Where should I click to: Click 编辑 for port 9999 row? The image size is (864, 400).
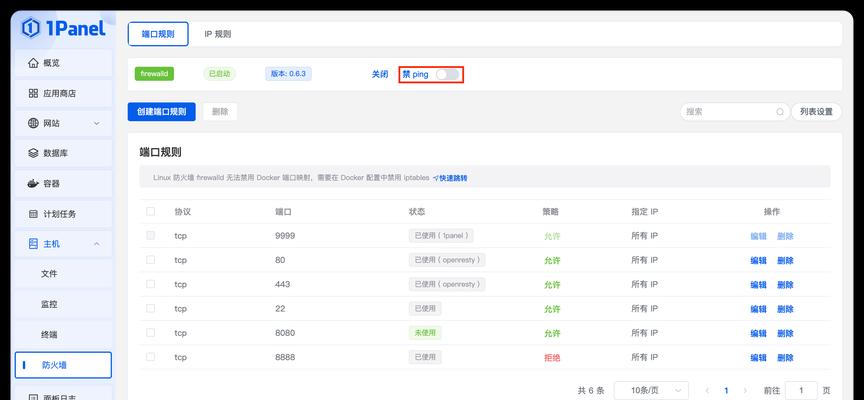point(758,236)
